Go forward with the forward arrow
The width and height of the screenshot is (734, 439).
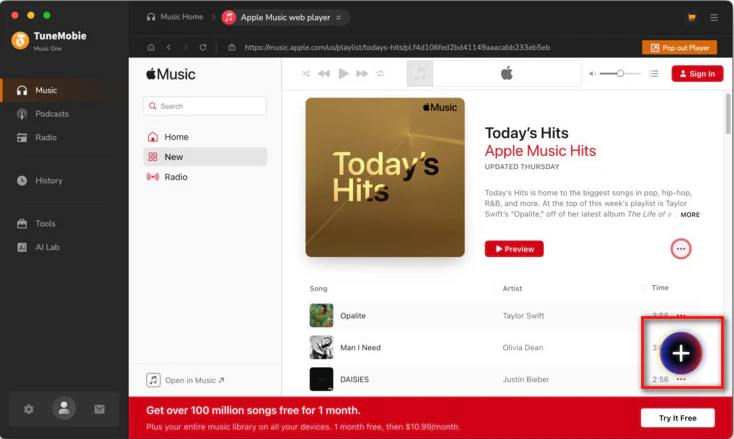(x=185, y=47)
